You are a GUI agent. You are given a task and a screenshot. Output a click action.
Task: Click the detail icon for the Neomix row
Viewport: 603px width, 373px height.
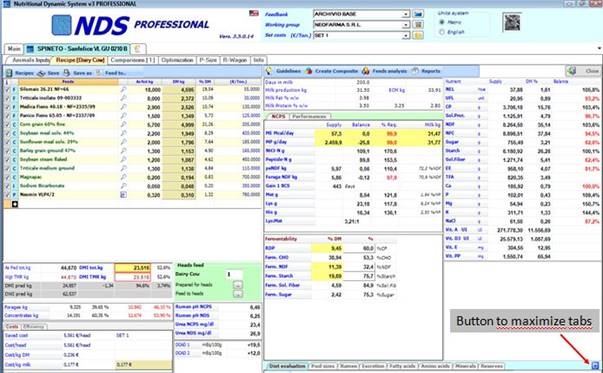click(123, 195)
